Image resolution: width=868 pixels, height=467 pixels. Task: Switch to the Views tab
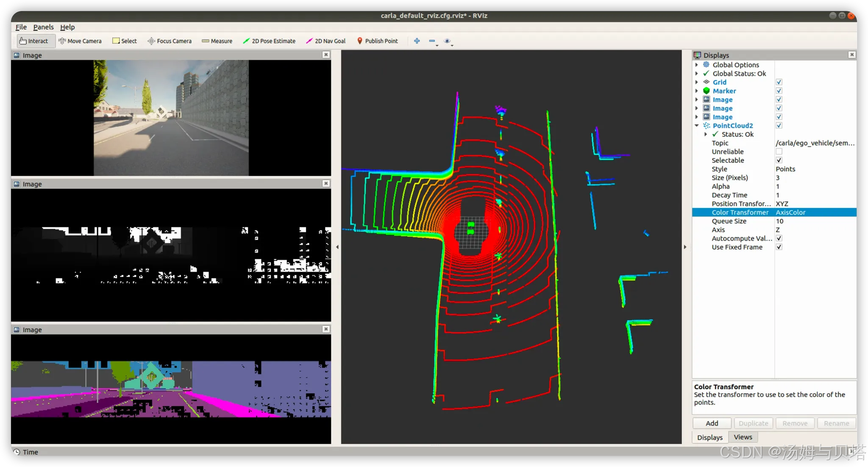pos(743,437)
